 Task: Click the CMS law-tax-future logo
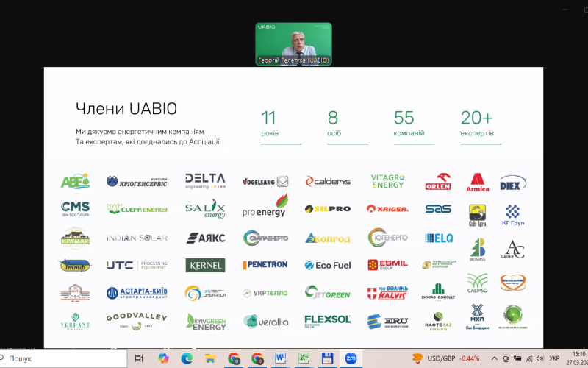click(76, 209)
